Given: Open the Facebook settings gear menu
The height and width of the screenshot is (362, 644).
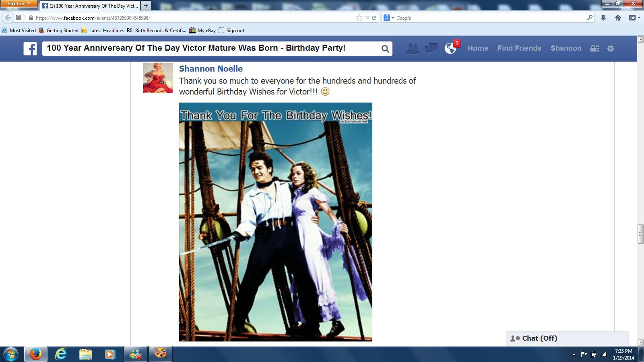Looking at the screenshot, I should [x=611, y=48].
